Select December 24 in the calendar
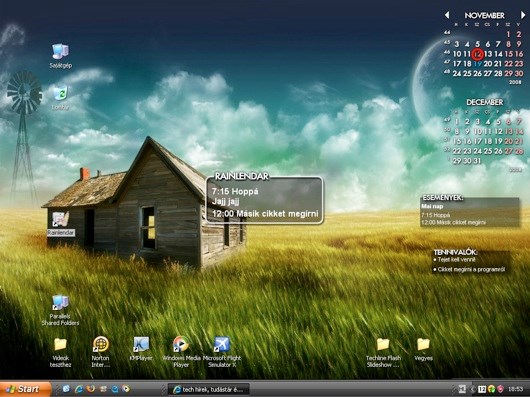Image resolution: width=530 pixels, height=397 pixels. click(478, 151)
